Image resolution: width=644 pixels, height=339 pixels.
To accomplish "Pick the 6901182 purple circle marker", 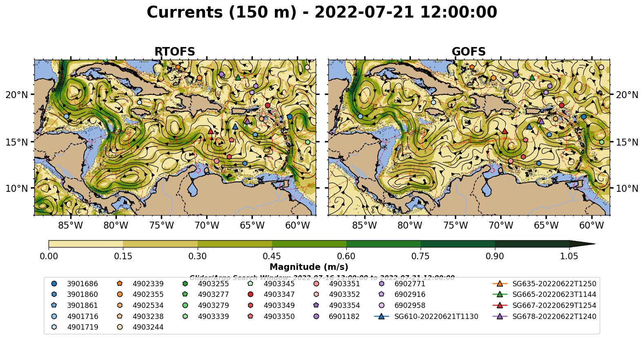I will pos(316,316).
